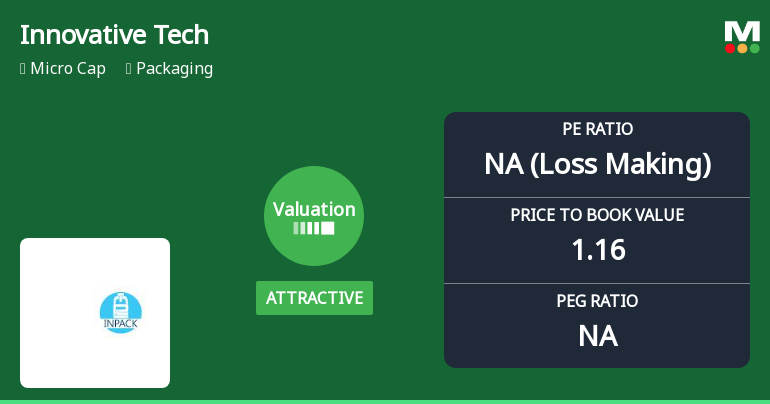Image resolution: width=770 pixels, height=404 pixels.
Task: Click the Micro Cap tag icon
Action: click(x=23, y=69)
